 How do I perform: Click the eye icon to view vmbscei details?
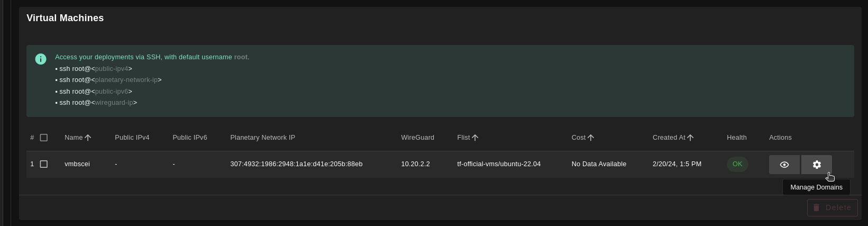[x=784, y=165]
